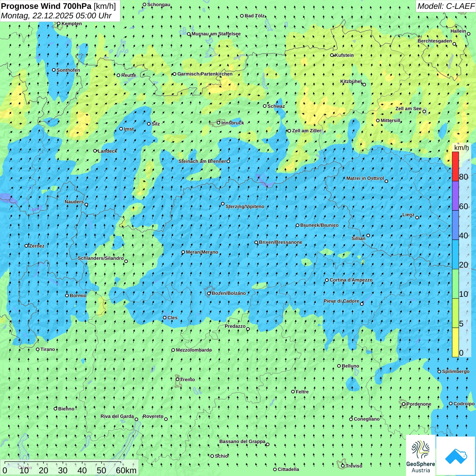Click the Schio label
The height and width of the screenshot is (476, 476).
[222, 456]
